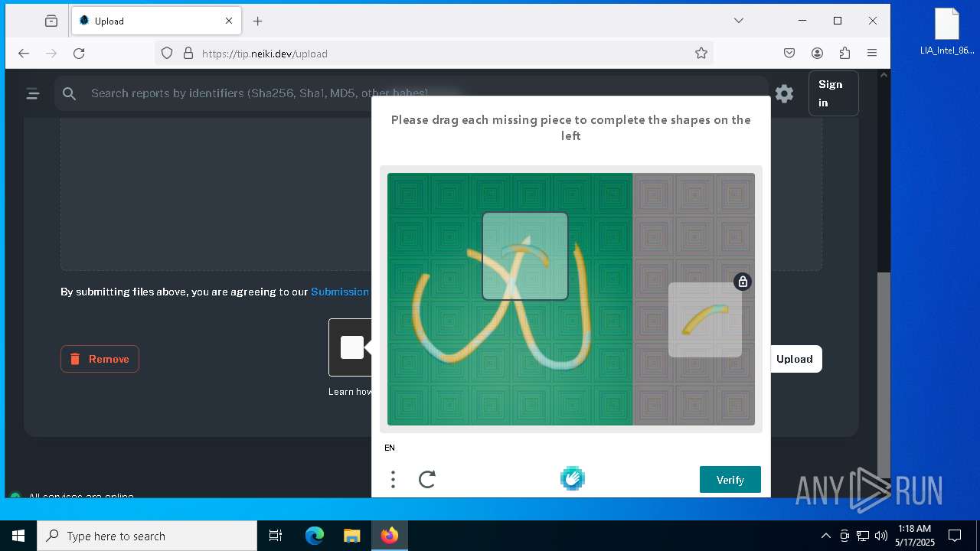Open the Windows Start menu

tap(18, 536)
